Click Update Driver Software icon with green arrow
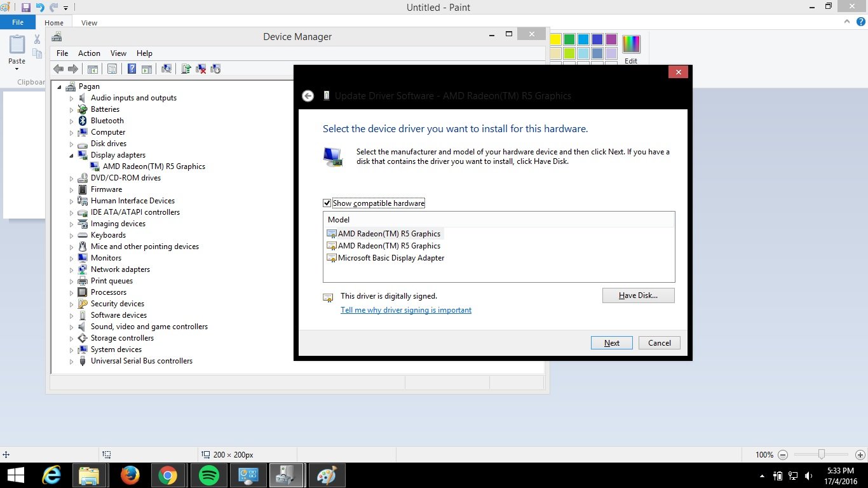868x488 pixels. 186,69
